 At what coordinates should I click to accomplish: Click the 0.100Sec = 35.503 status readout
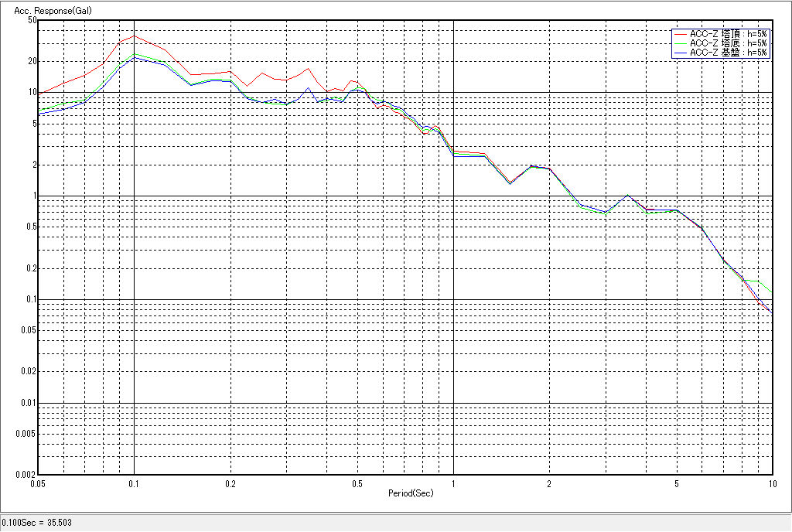click(x=31, y=523)
